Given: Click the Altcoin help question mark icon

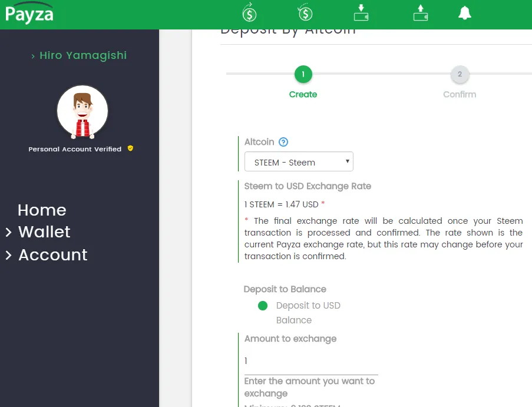Looking at the screenshot, I should [x=283, y=142].
